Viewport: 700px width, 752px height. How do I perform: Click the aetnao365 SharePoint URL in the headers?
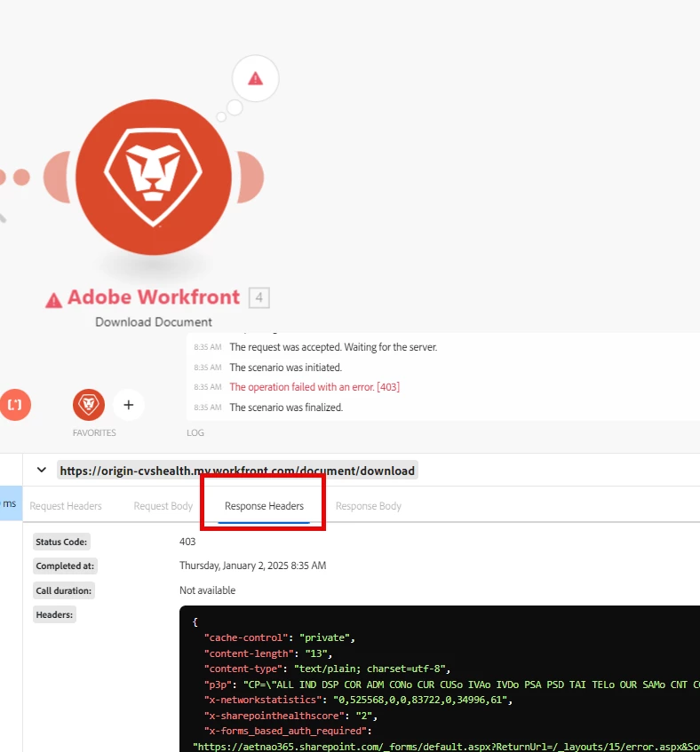pyautogui.click(x=446, y=747)
